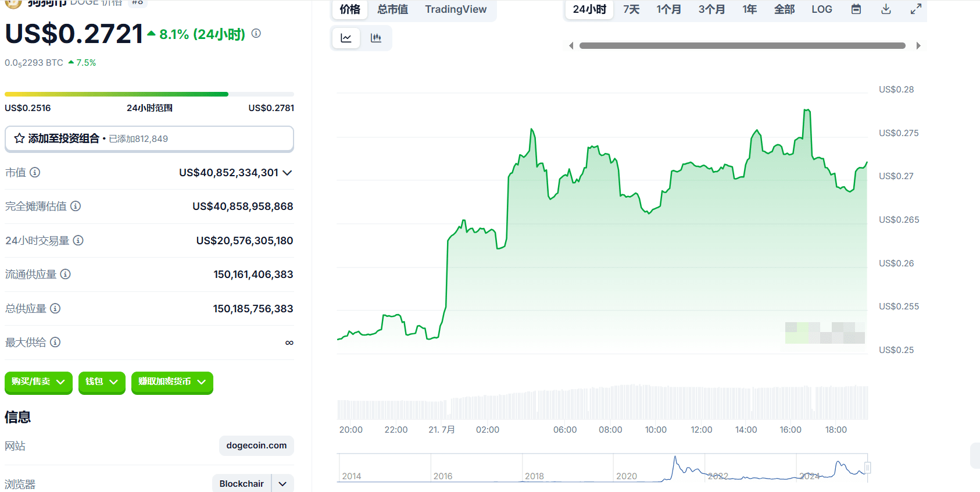Click the 24h price range progress bar
The image size is (980, 492).
[x=149, y=94]
